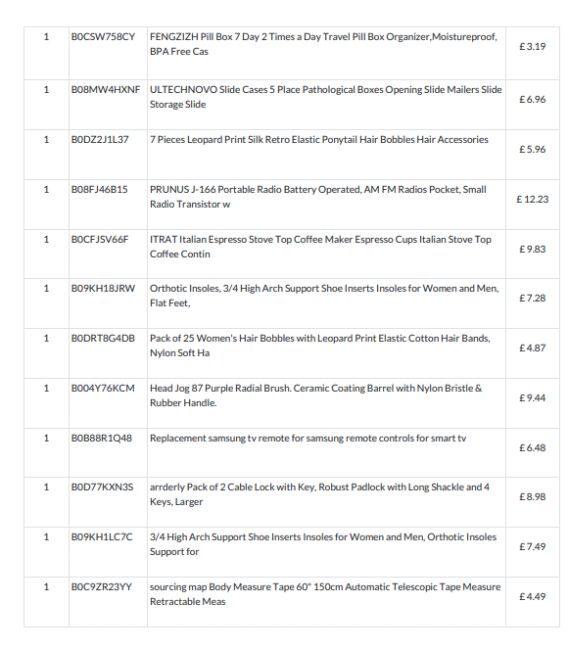Select the Head Jog 87 Purple Radial Brush description

tap(315, 395)
